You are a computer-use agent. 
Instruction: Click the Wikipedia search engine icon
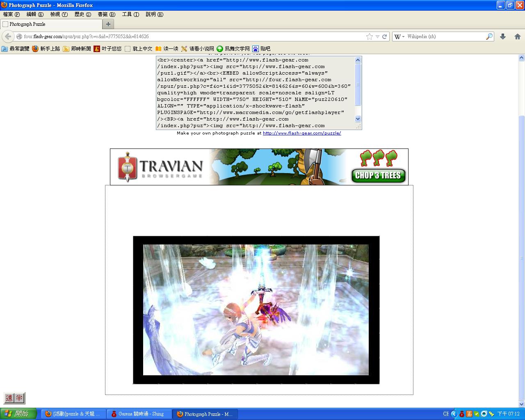point(397,37)
